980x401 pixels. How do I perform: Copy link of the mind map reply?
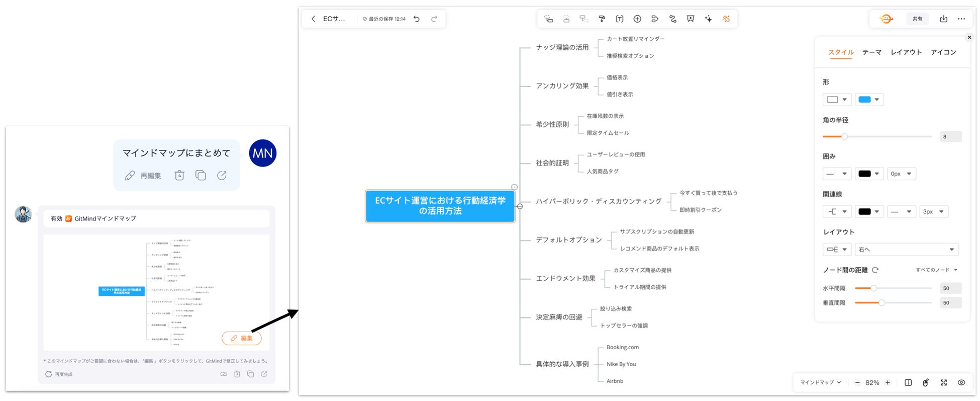224,374
